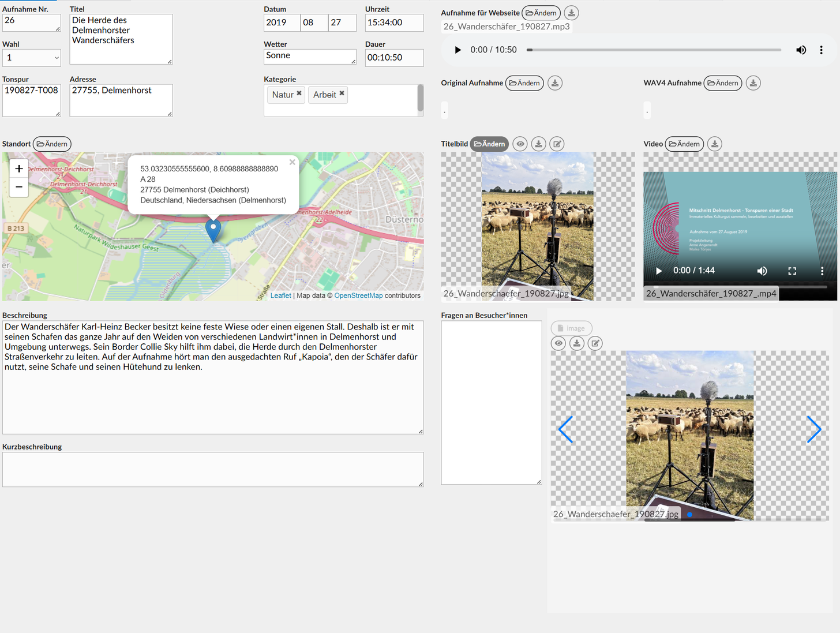
Task: Click Ändern button next to Standort
Action: click(x=52, y=144)
